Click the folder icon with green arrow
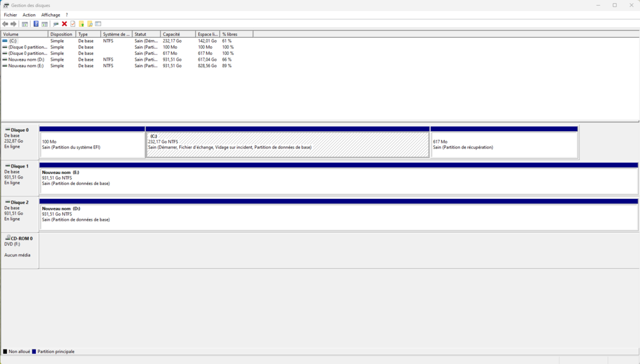The image size is (640, 364). [x=81, y=24]
